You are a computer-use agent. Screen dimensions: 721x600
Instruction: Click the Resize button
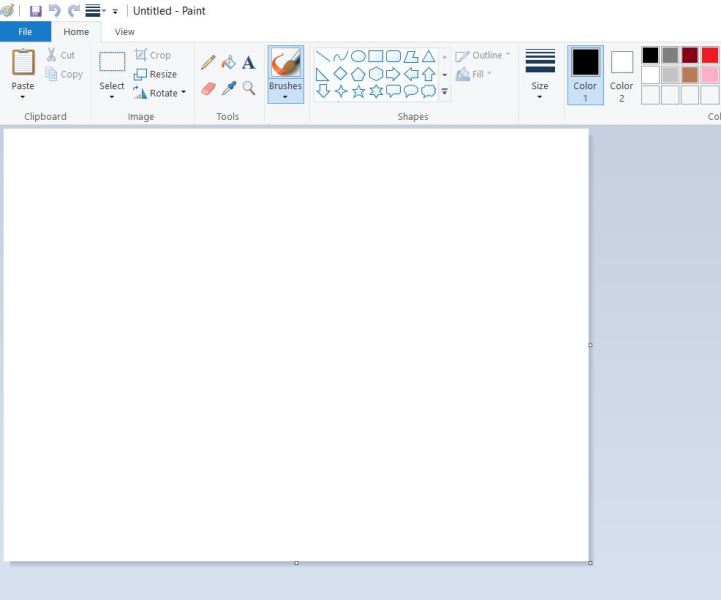(155, 74)
